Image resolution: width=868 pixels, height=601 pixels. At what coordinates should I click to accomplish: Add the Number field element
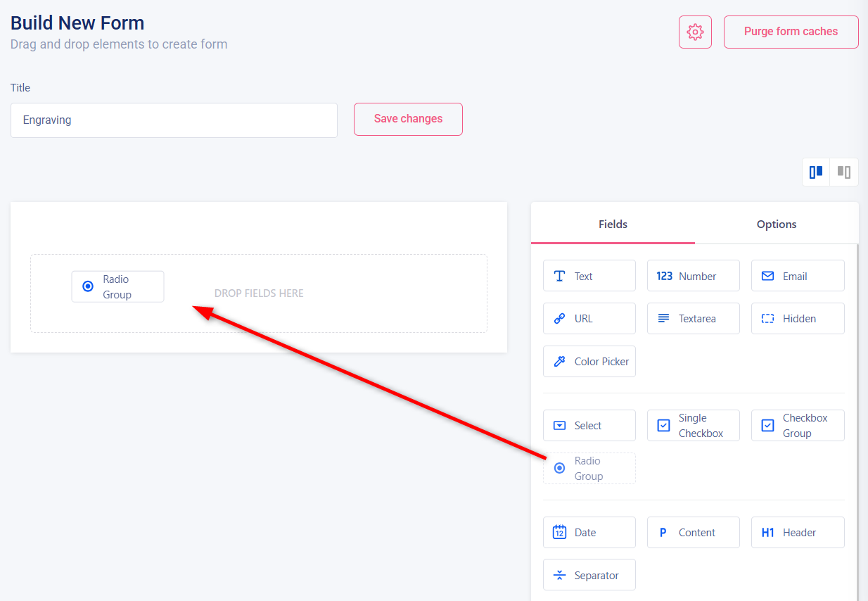coord(693,276)
